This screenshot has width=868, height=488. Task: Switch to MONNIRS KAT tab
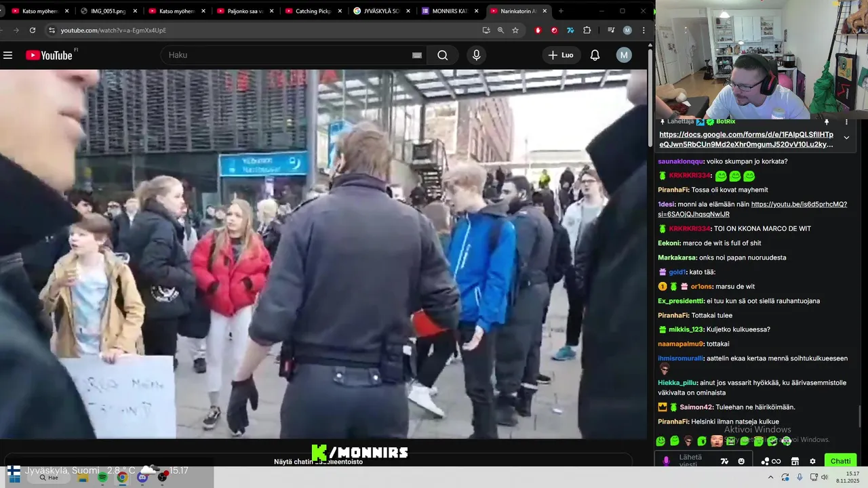(450, 11)
